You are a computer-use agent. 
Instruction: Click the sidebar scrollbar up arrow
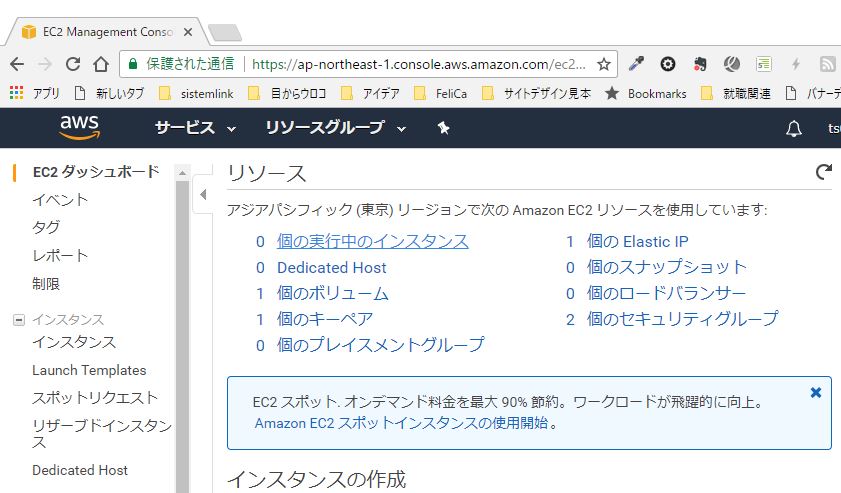coord(182,173)
